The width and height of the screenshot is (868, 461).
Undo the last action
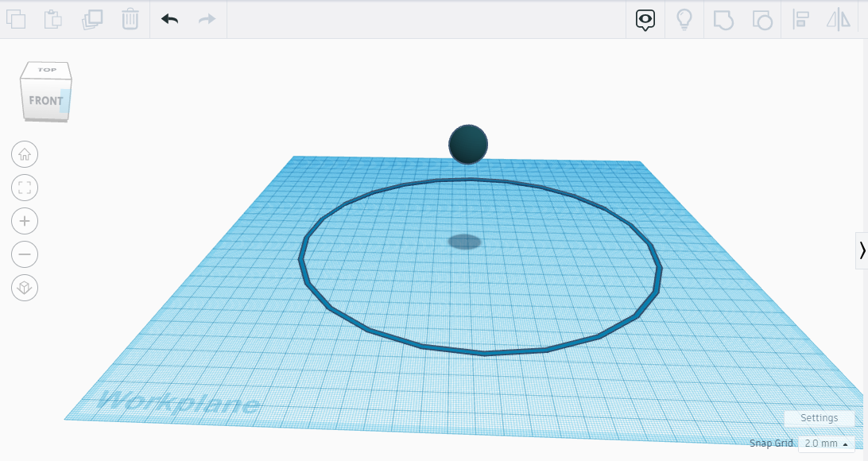coord(169,19)
